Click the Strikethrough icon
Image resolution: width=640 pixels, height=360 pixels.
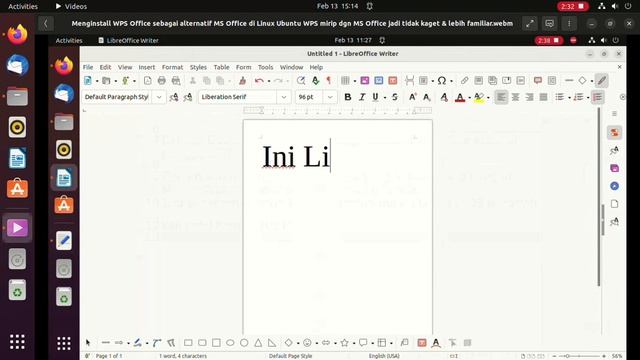click(x=395, y=97)
